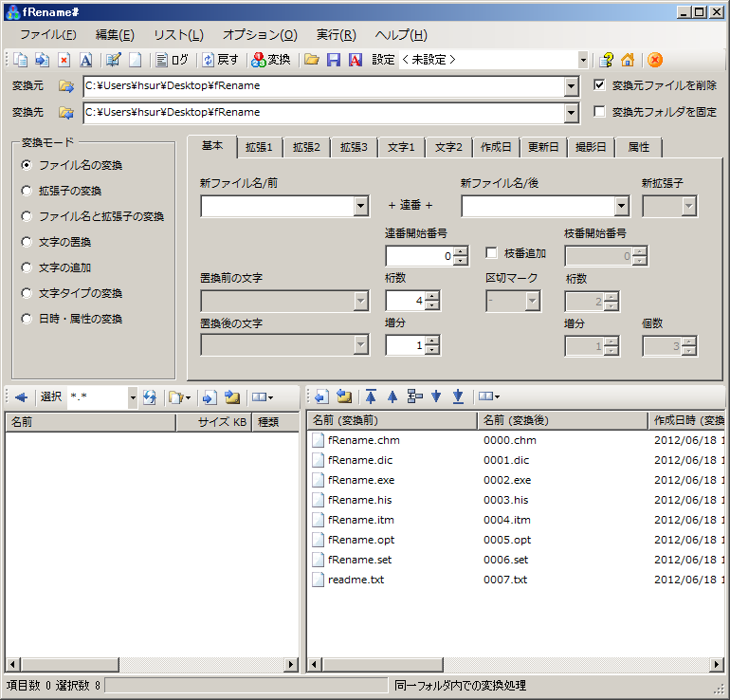730x700 pixels.
Task: Switch to the 作成日 tab
Action: [x=496, y=147]
